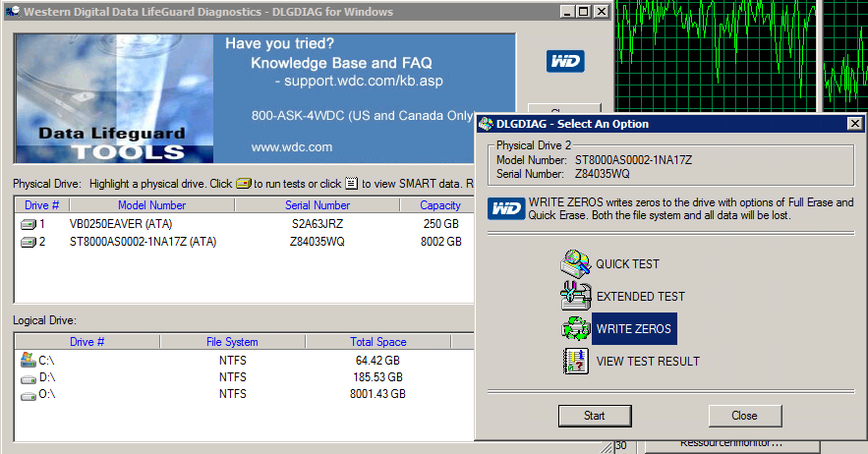Click the dialog serial number Z84035WQ
Viewport: 868px width, 454px height.
pyautogui.click(x=603, y=174)
